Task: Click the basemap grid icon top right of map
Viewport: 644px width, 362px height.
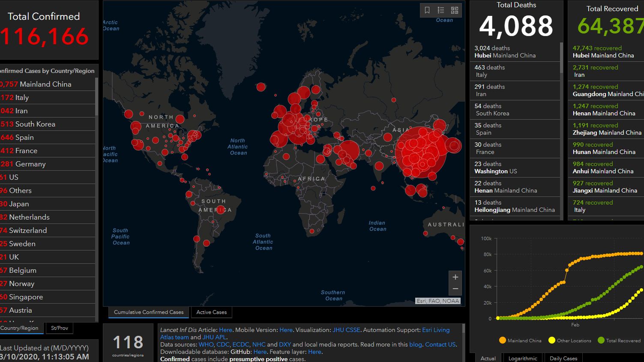Action: 455,10
